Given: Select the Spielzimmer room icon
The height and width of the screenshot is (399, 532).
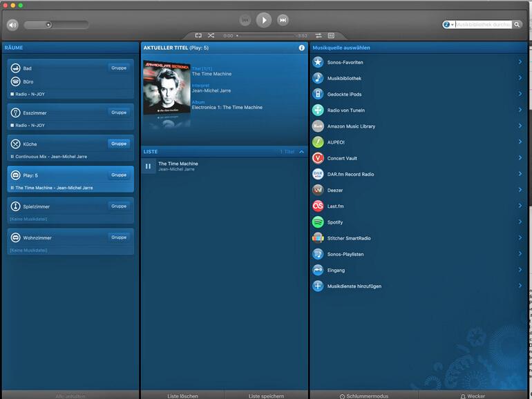Looking at the screenshot, I should [15, 206].
